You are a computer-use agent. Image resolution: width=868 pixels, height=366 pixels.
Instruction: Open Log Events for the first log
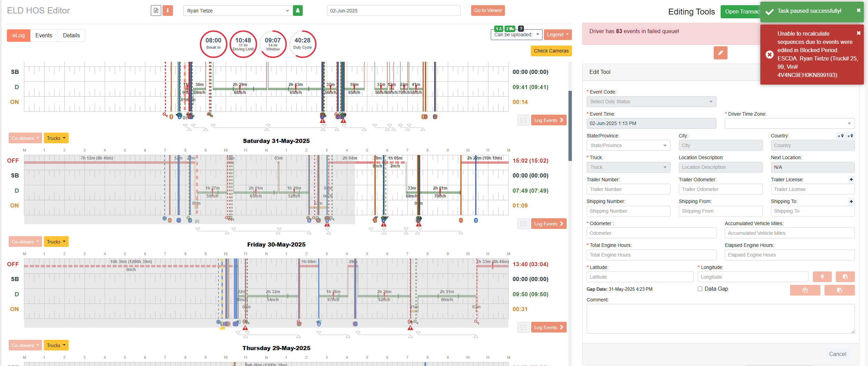pyautogui.click(x=549, y=120)
